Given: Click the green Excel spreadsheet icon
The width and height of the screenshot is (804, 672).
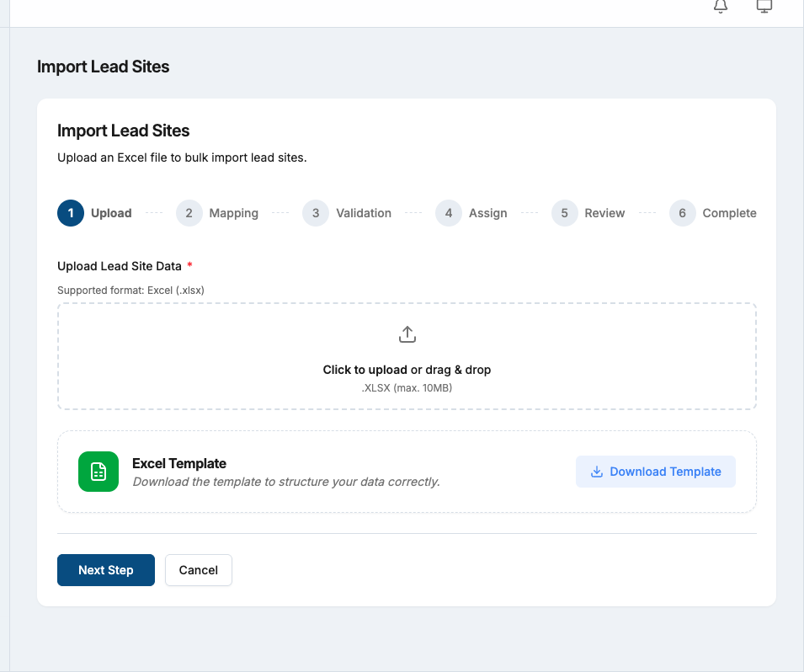Looking at the screenshot, I should click(x=98, y=472).
